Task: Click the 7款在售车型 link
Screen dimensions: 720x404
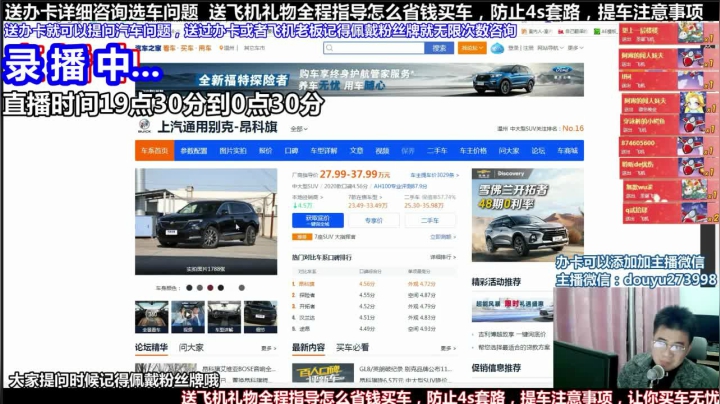Action: point(365,197)
